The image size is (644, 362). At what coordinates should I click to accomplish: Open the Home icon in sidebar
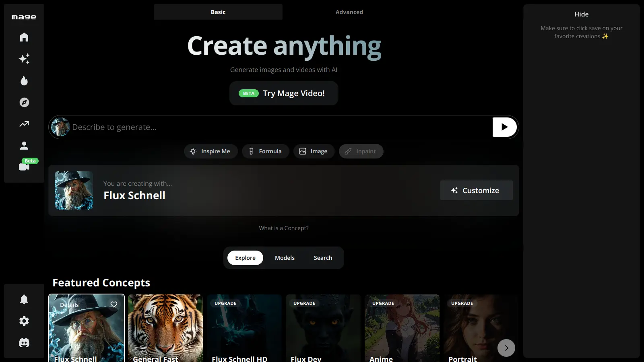pos(24,37)
